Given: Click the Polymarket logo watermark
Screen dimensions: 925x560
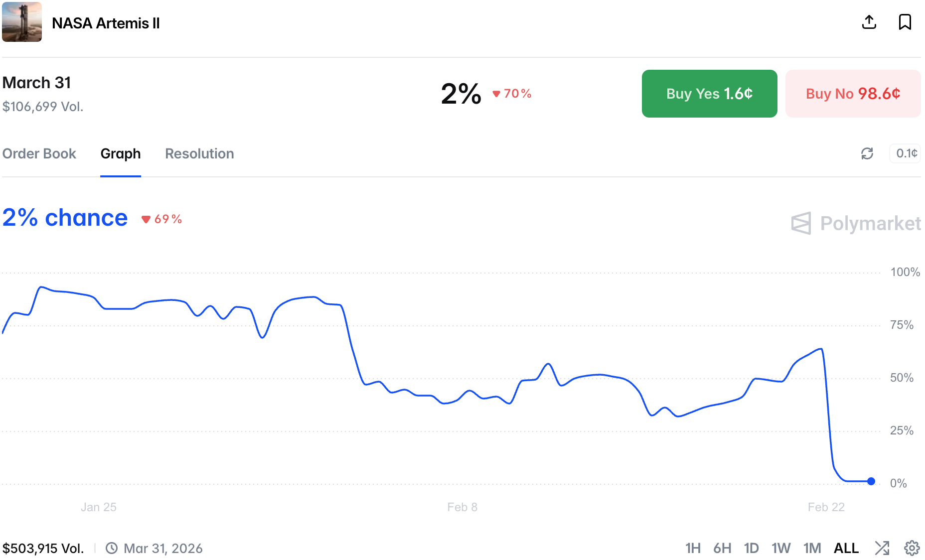Looking at the screenshot, I should coord(856,223).
